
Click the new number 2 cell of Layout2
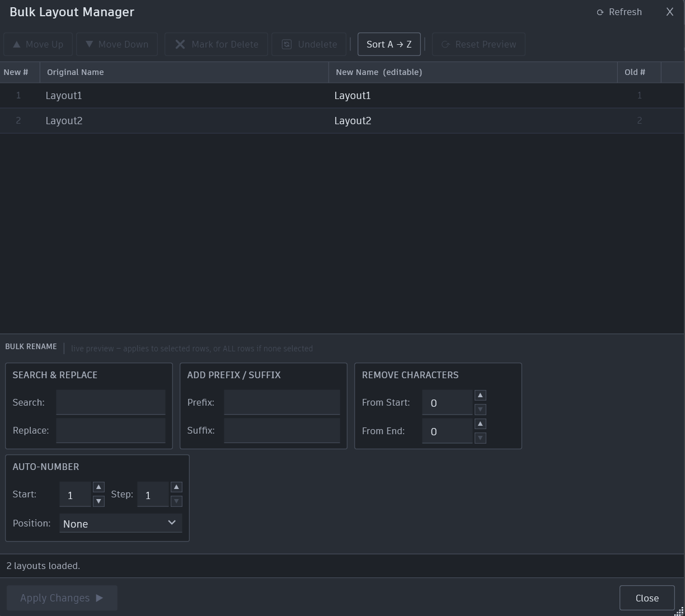(20, 121)
